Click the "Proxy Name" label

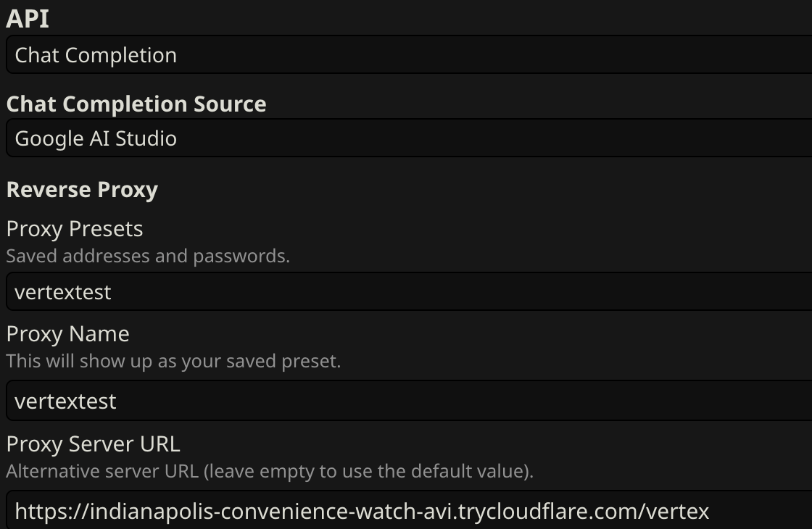(68, 334)
